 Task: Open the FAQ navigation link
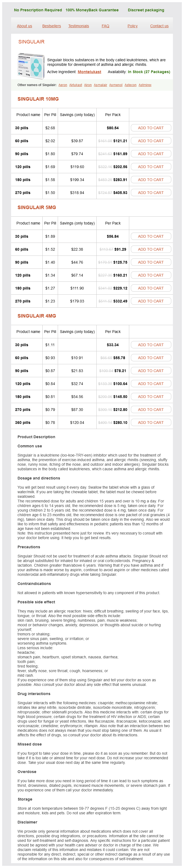pyautogui.click(x=105, y=26)
